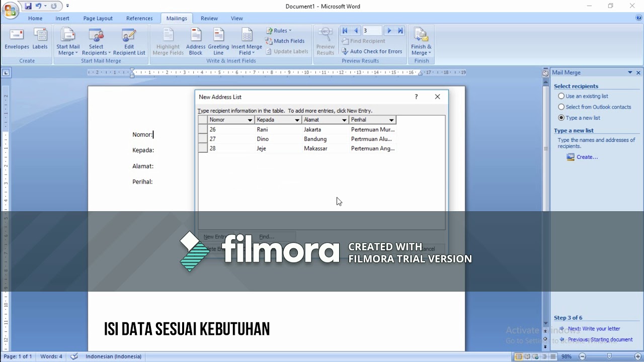Click the Office button logo
644x362 pixels.
(10, 11)
